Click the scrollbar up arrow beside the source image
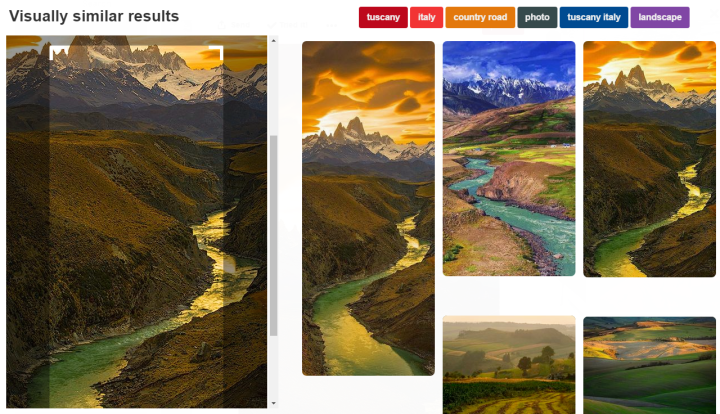Image resolution: width=720 pixels, height=414 pixels. coord(274,41)
